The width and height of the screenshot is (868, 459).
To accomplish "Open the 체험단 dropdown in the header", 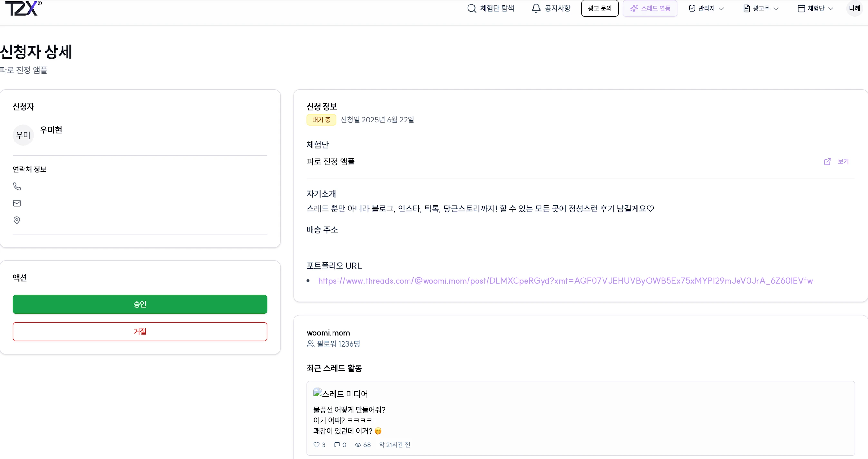I will [815, 8].
